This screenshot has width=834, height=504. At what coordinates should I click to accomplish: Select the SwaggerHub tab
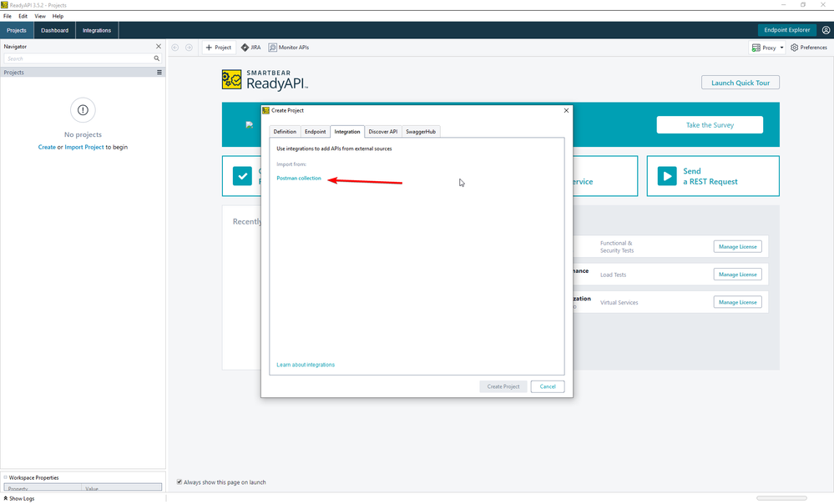(x=421, y=132)
